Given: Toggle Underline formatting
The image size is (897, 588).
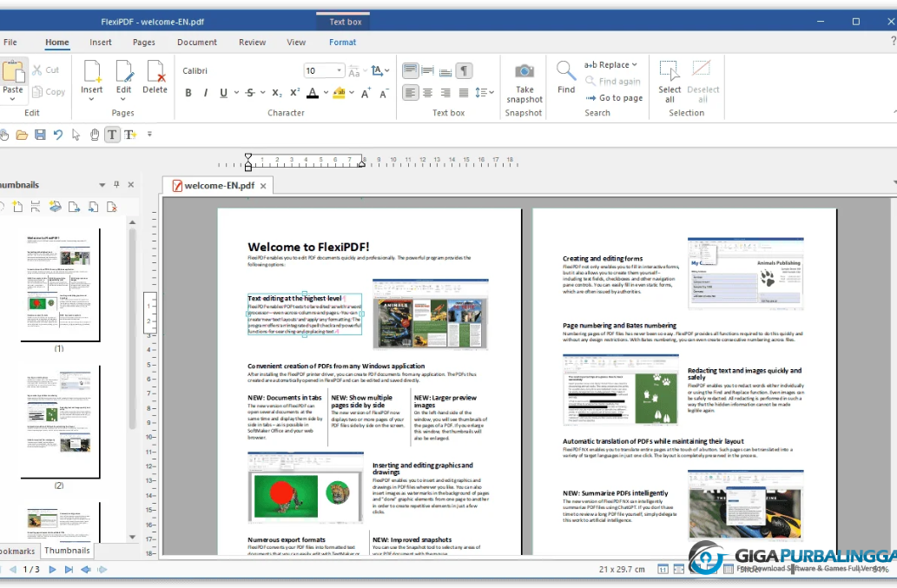Looking at the screenshot, I should coord(224,93).
